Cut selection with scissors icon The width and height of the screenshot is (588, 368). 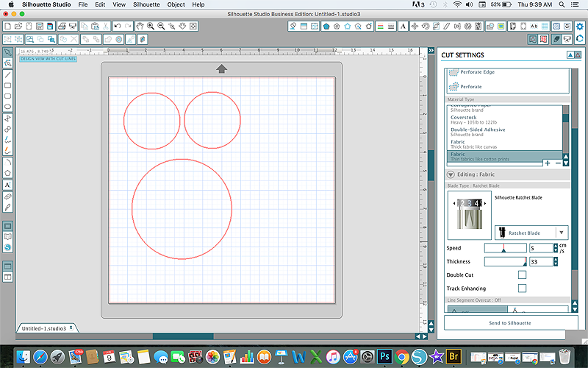tap(106, 26)
